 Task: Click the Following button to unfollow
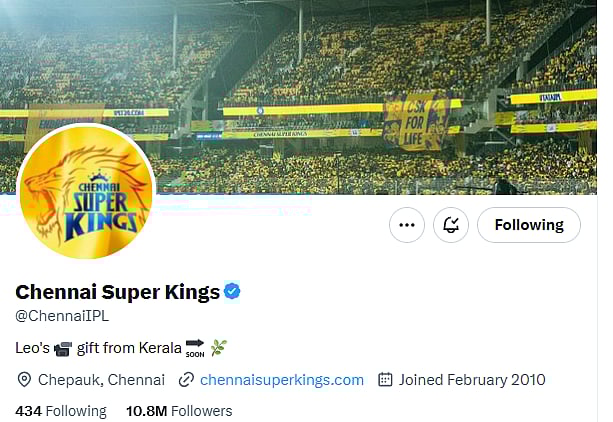(x=528, y=225)
